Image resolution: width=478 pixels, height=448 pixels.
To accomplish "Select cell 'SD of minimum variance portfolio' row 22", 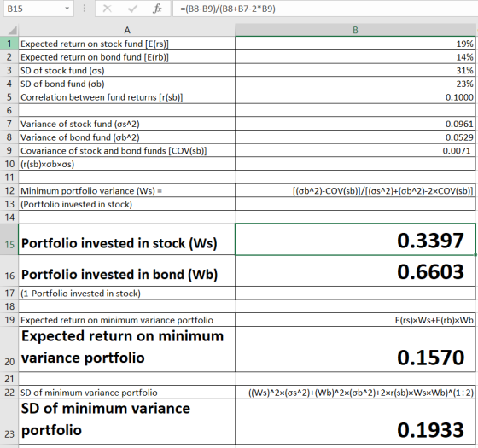I will click(x=127, y=393).
